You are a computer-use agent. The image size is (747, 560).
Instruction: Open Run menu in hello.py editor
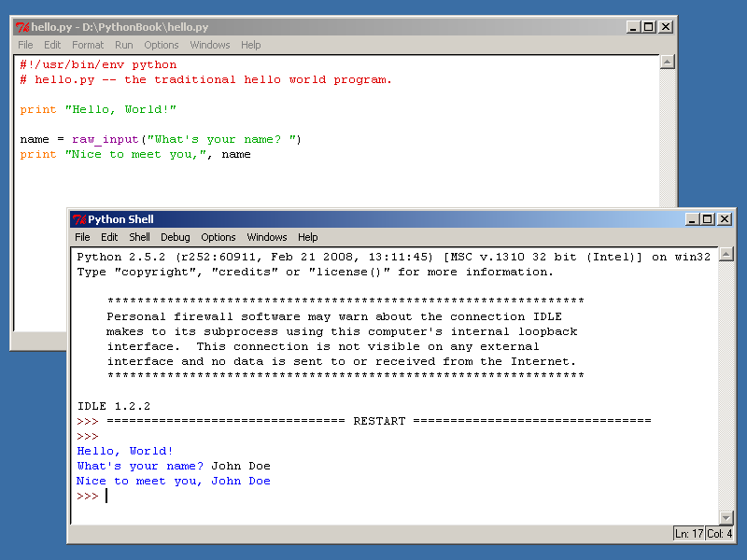[124, 45]
